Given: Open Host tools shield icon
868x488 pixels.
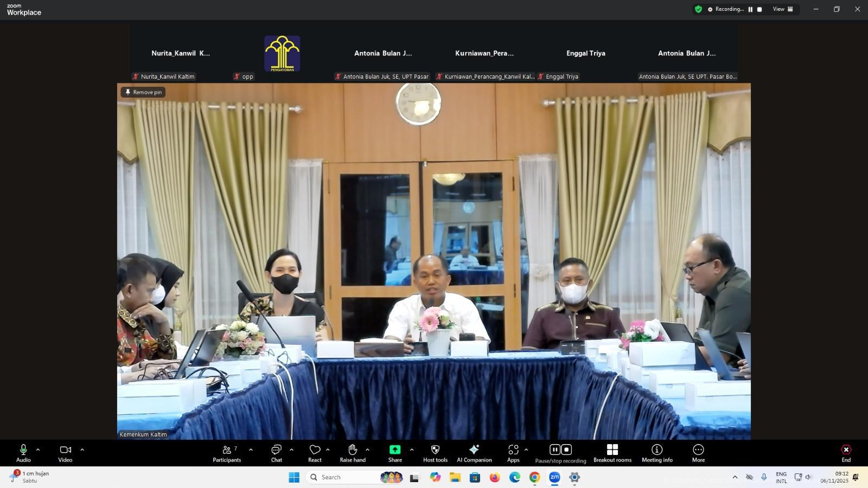Looking at the screenshot, I should pos(435,453).
